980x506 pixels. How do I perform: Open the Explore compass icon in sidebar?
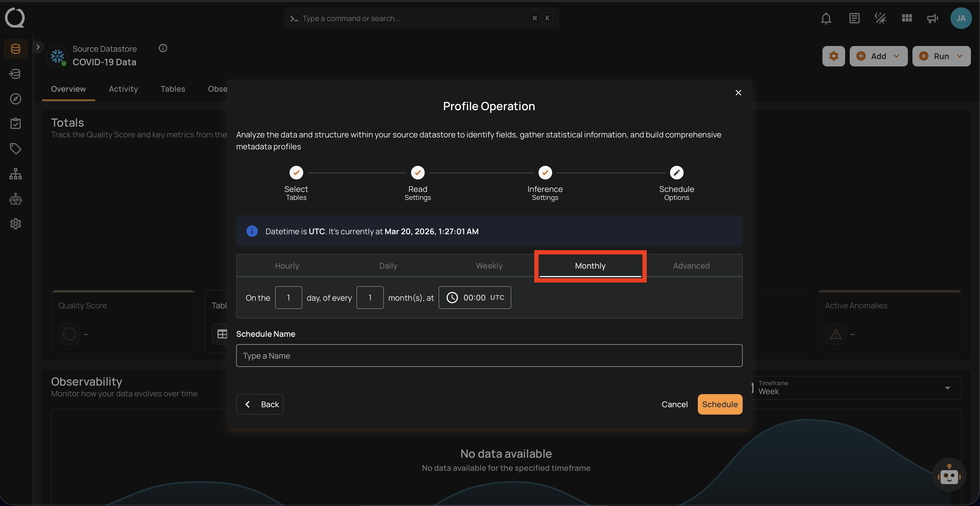click(x=16, y=99)
